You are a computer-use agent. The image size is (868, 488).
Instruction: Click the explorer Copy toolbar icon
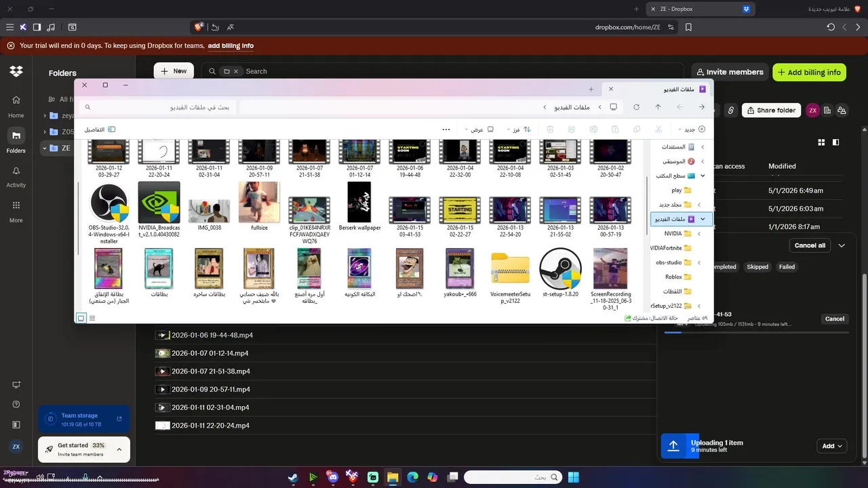tap(637, 129)
